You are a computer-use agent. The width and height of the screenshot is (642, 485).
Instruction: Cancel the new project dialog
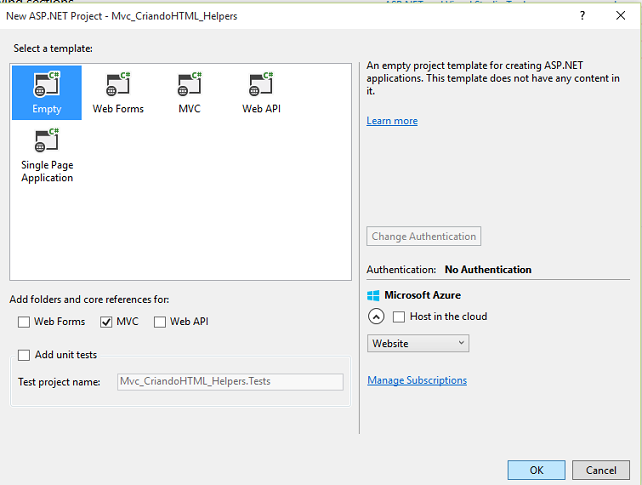pyautogui.click(x=601, y=470)
